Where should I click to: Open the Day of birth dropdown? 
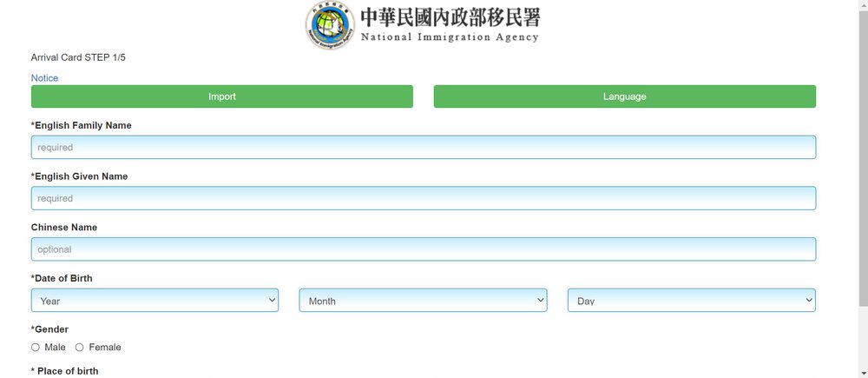[x=692, y=301]
